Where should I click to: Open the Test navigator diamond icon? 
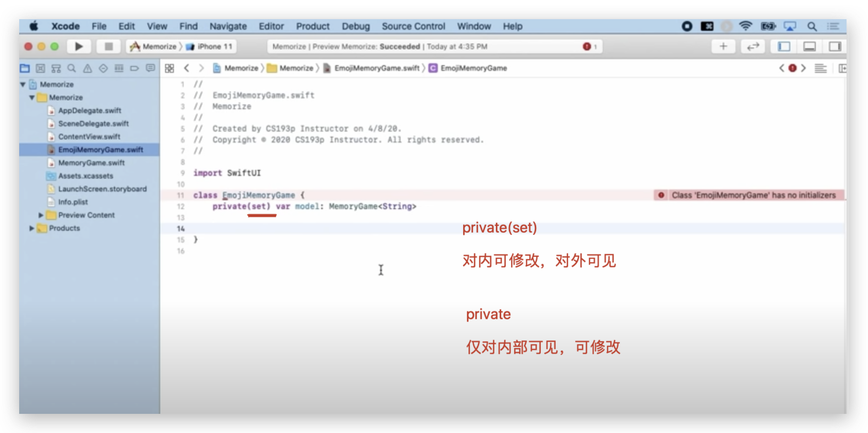[x=103, y=68]
